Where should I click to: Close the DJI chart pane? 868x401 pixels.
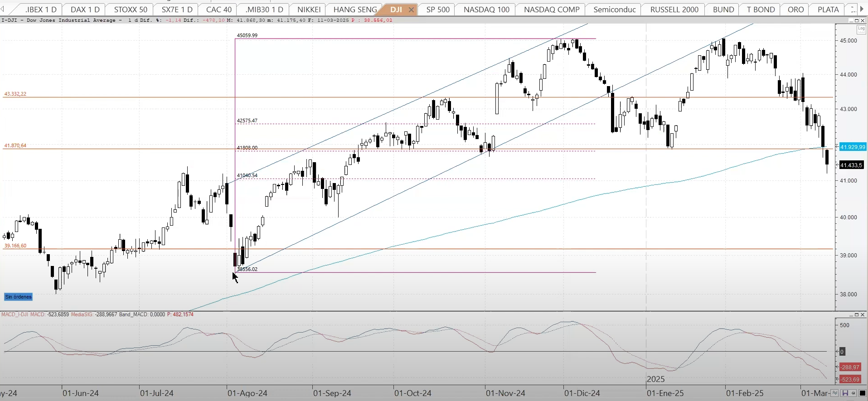click(x=863, y=20)
